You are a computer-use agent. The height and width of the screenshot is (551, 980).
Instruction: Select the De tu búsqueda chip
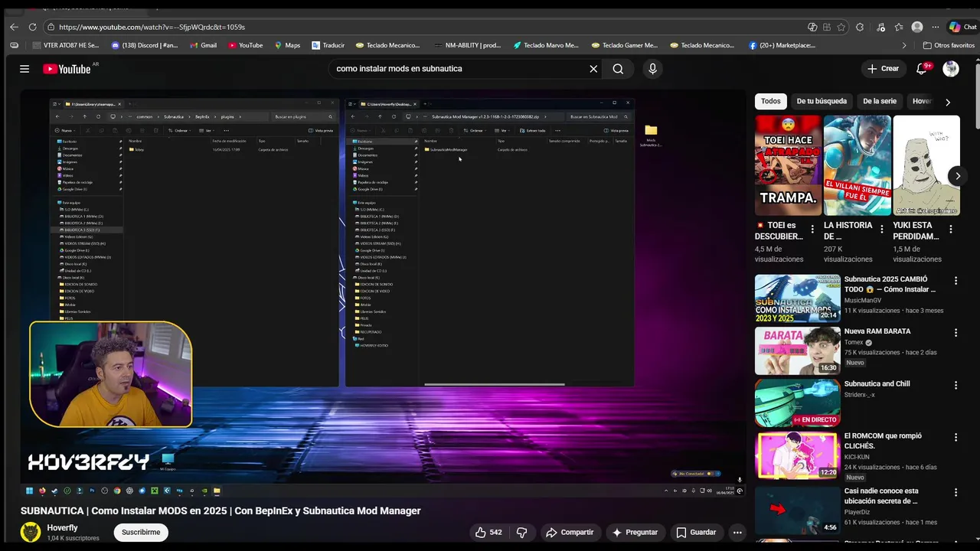(822, 101)
